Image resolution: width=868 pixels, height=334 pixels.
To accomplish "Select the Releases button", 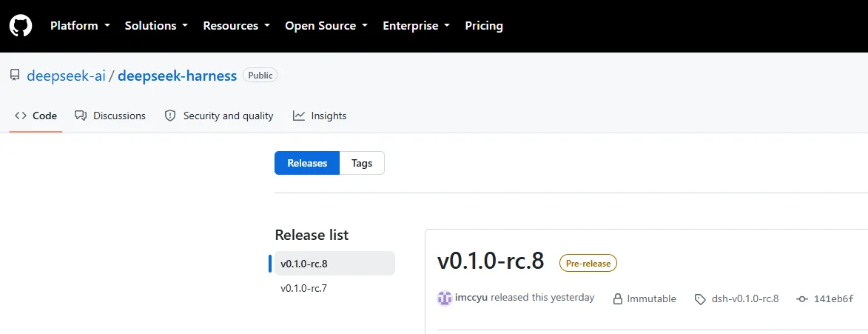I will pos(307,163).
